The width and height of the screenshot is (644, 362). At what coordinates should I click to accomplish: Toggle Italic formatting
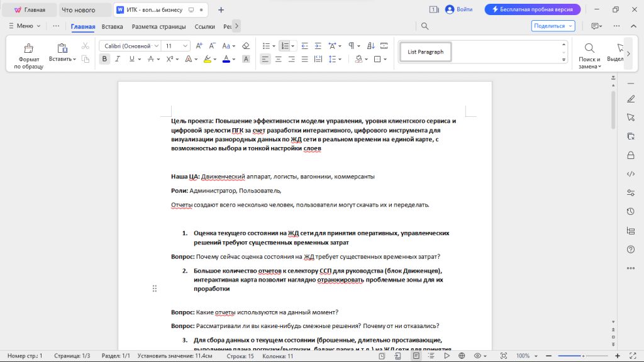pyautogui.click(x=118, y=59)
